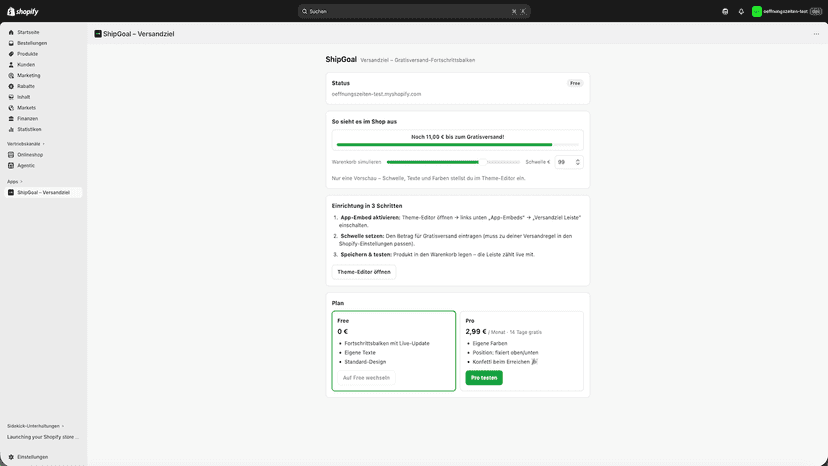Open notifications bell icon
The width and height of the screenshot is (828, 466).
pyautogui.click(x=741, y=12)
